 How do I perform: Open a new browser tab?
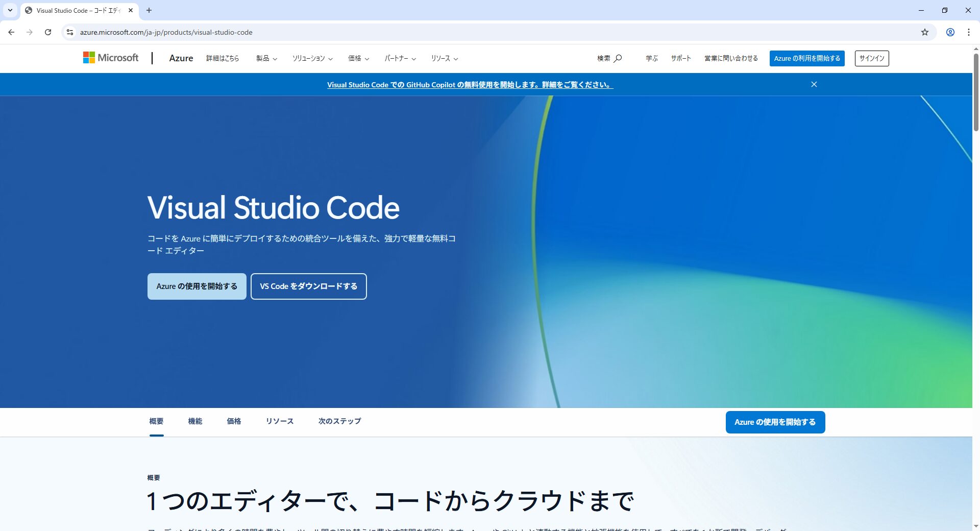[149, 10]
